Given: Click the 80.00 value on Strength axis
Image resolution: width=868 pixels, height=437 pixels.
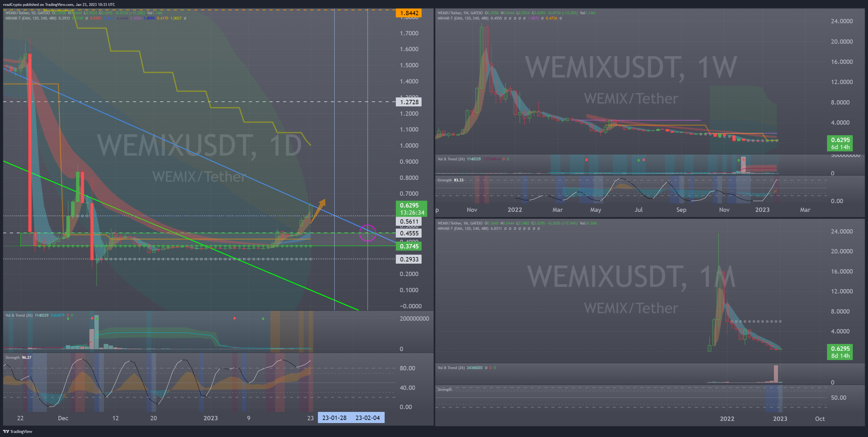Looking at the screenshot, I should pos(407,368).
